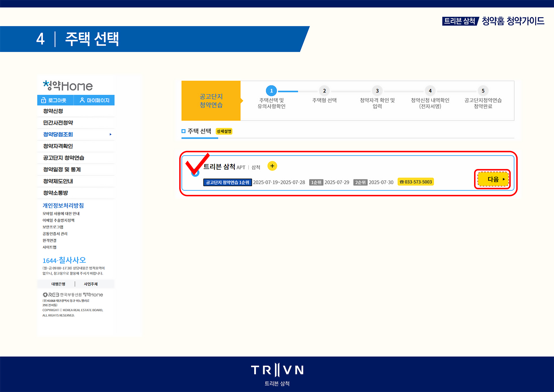Click step 5 청약완료 circle

(x=483, y=91)
